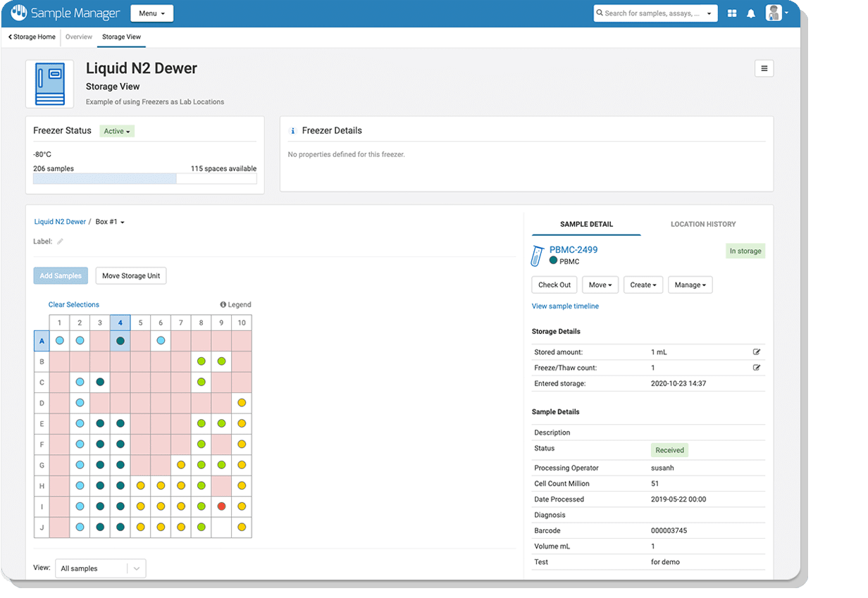Open the grid apps icon in header
The width and height of the screenshot is (868, 598).
point(732,13)
